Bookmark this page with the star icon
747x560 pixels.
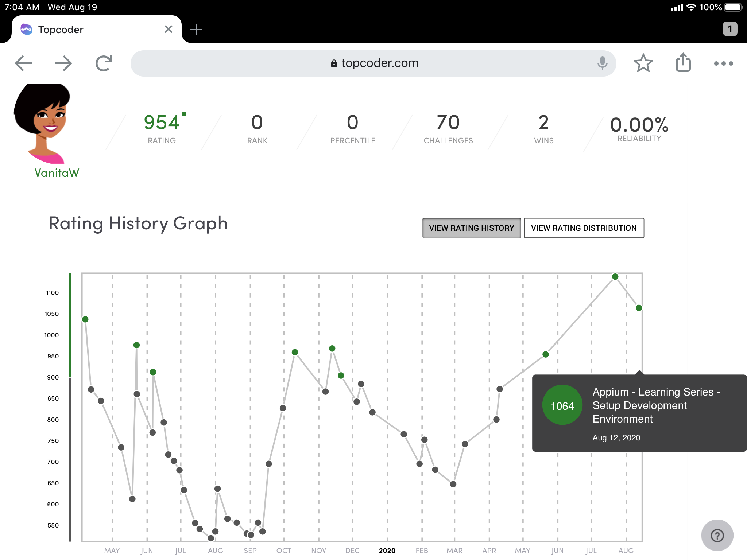pyautogui.click(x=643, y=63)
